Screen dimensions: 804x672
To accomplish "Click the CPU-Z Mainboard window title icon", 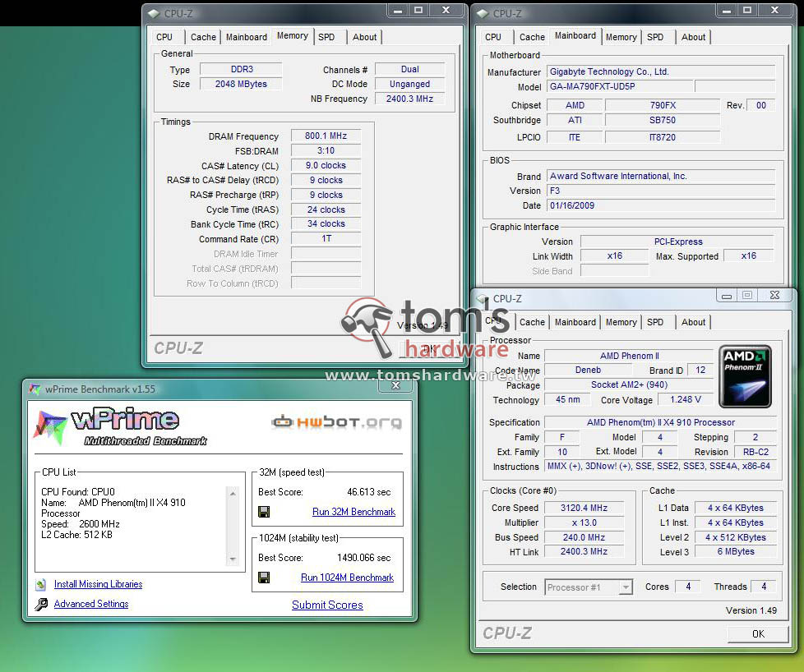I will point(483,13).
